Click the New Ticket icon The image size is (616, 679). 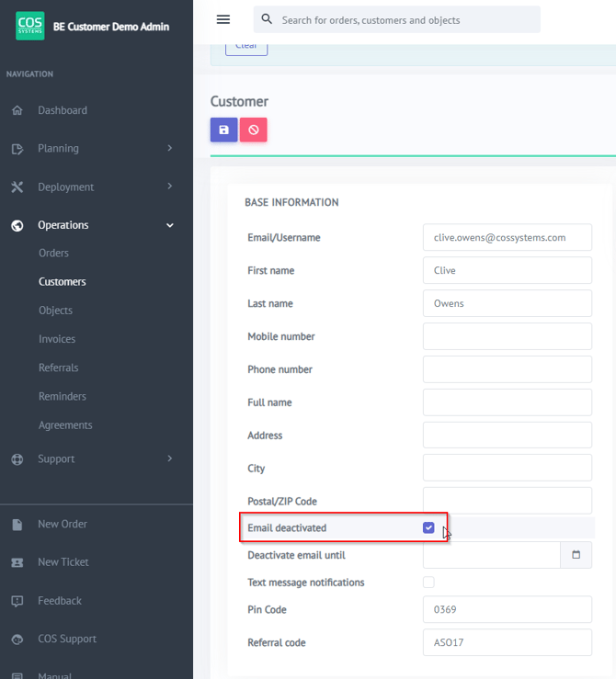pos(17,562)
